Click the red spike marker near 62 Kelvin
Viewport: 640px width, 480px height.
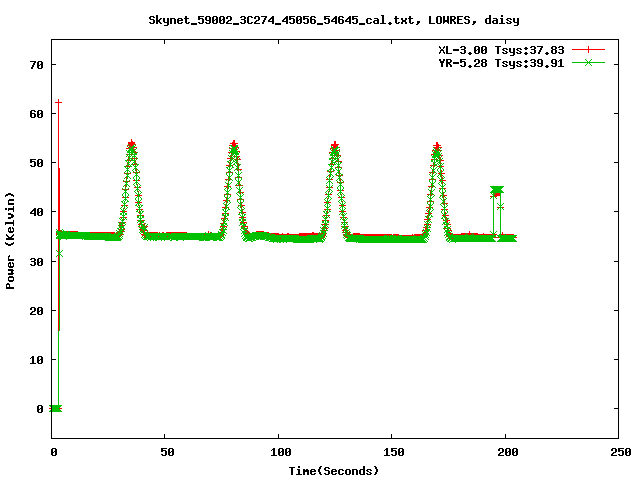[58, 102]
